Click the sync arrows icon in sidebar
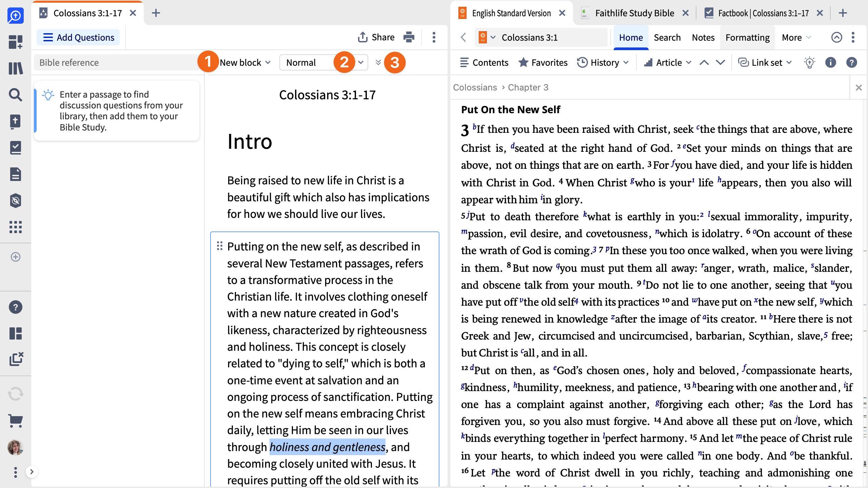868x488 pixels. pos(16,394)
